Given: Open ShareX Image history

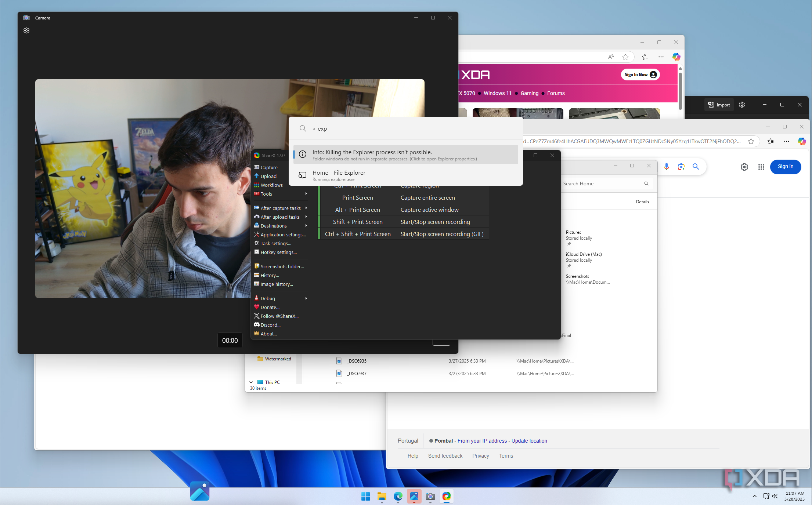Looking at the screenshot, I should pos(274,284).
